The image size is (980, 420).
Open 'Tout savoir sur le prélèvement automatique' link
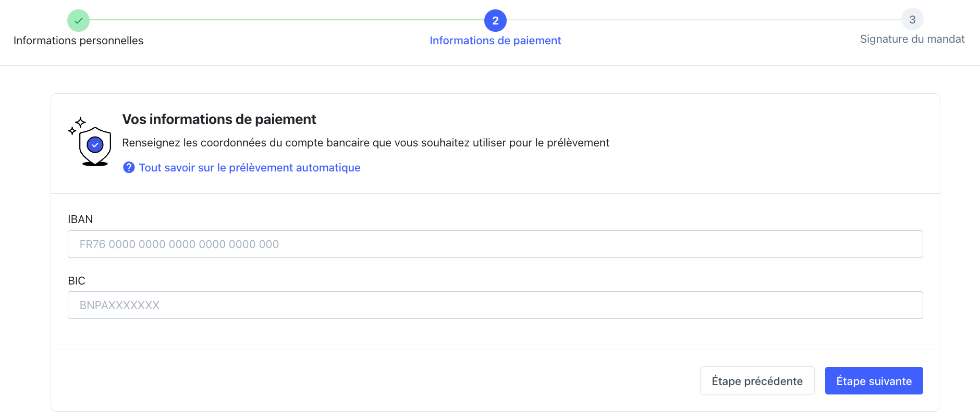click(x=250, y=168)
